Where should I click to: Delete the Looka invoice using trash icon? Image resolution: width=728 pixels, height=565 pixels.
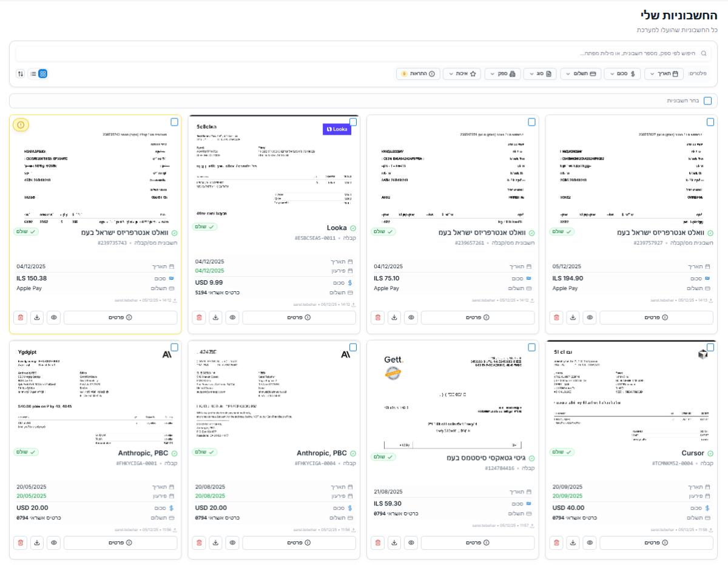coord(199,317)
